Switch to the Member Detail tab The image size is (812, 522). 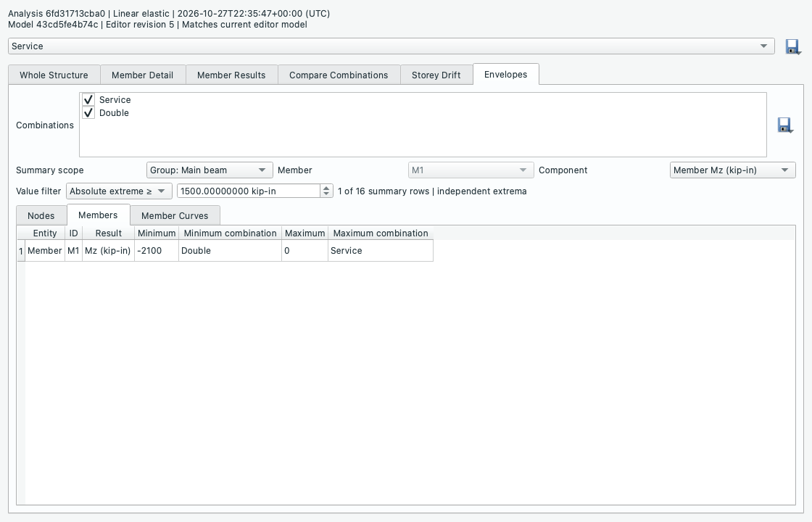(x=142, y=75)
